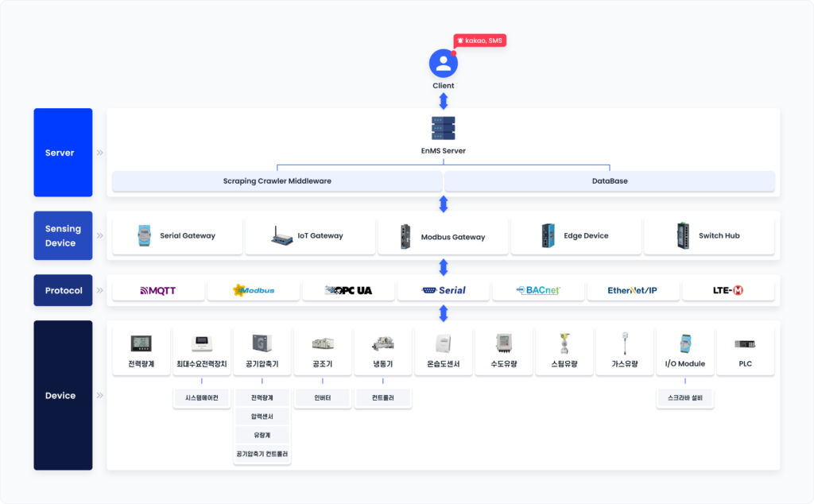The height and width of the screenshot is (504, 814).
Task: Select the 공기압축기 컨트롤러 sub-item
Action: pyautogui.click(x=262, y=454)
